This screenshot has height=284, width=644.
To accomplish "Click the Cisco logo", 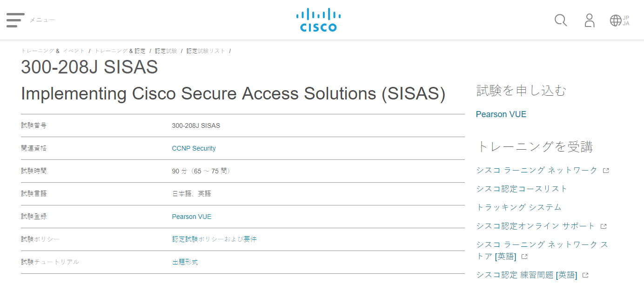I will (x=318, y=20).
